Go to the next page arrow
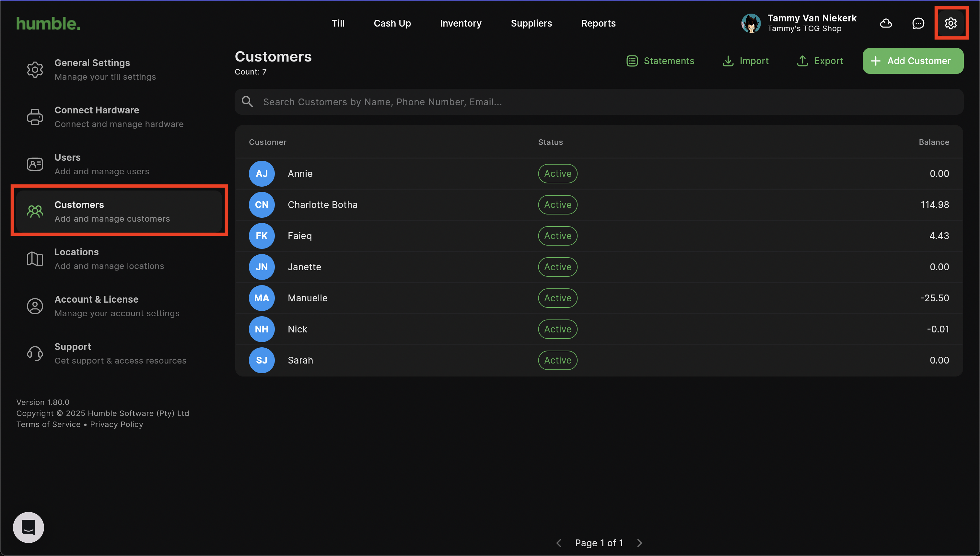Image resolution: width=980 pixels, height=556 pixels. coord(640,543)
